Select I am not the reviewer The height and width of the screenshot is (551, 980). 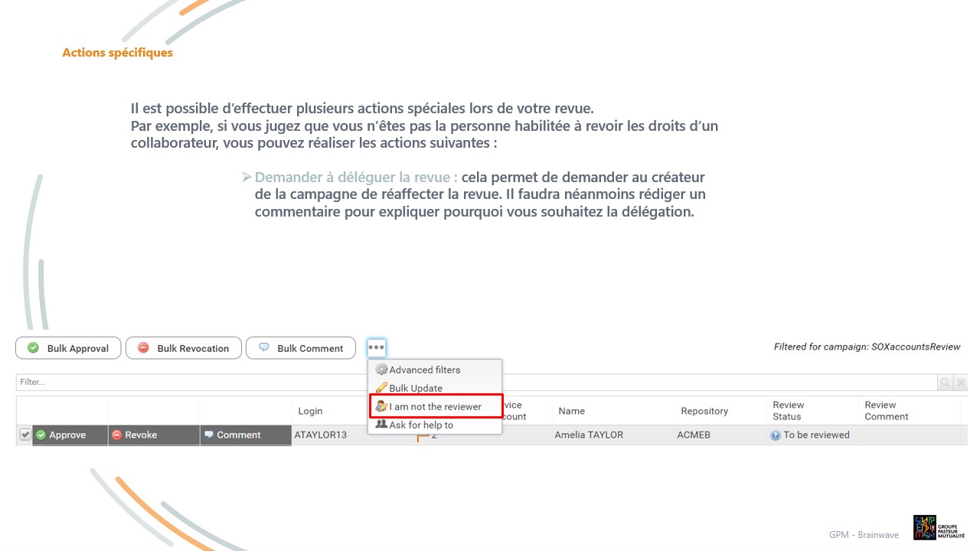[435, 406]
